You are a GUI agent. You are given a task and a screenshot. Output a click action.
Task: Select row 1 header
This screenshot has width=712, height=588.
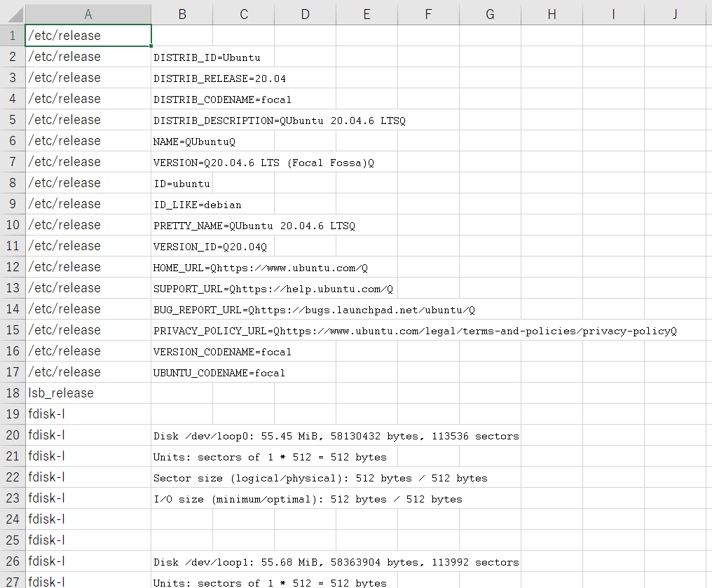pos(13,36)
